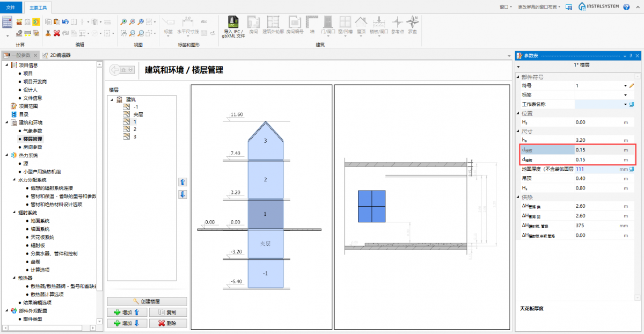The width and height of the screenshot is (644, 334).
Task: Open the 工作表名称 dropdown arrow
Action: tap(625, 104)
